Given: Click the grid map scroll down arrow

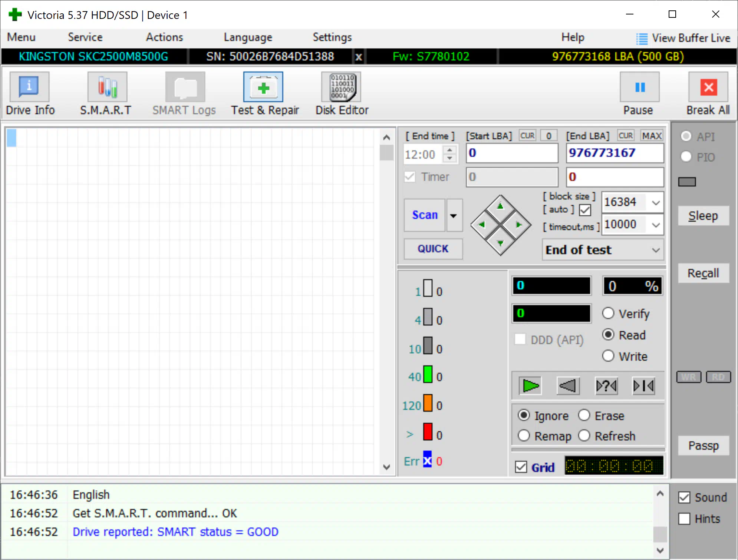Looking at the screenshot, I should click(386, 467).
